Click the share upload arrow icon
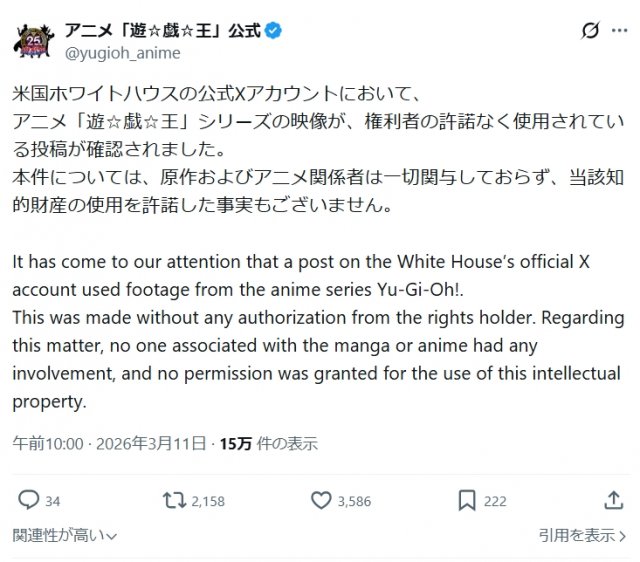The width and height of the screenshot is (640, 562). coord(614,500)
